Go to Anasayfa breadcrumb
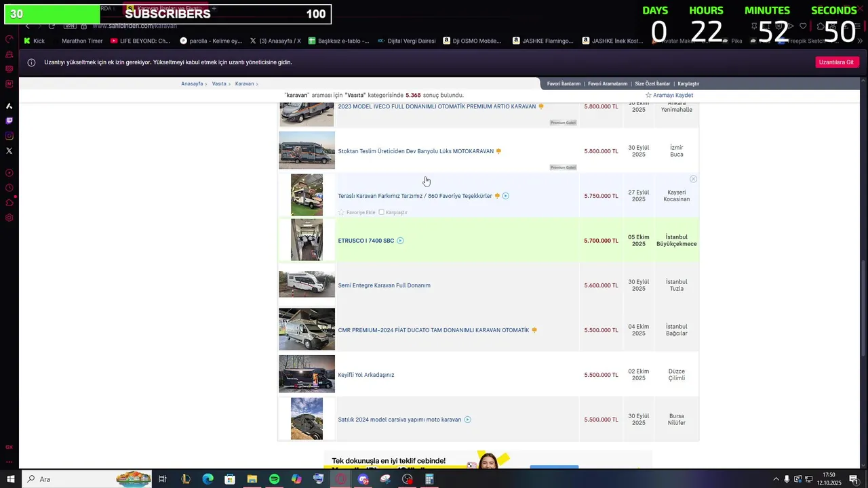868x488 pixels. 192,84
